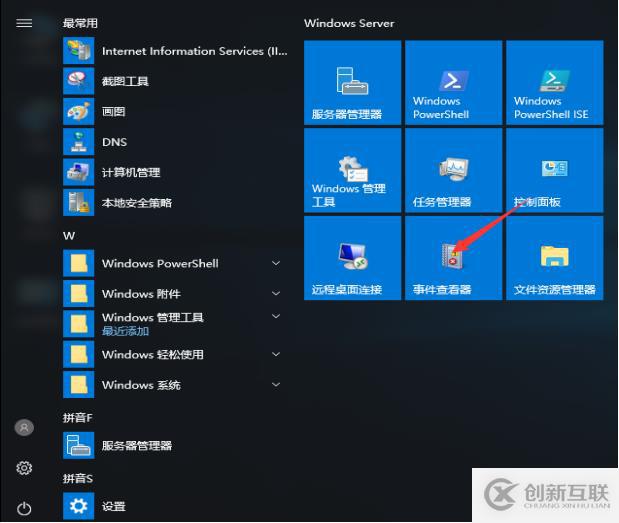Open the 事件查看器 tile
619x523 pixels.
coord(454,258)
